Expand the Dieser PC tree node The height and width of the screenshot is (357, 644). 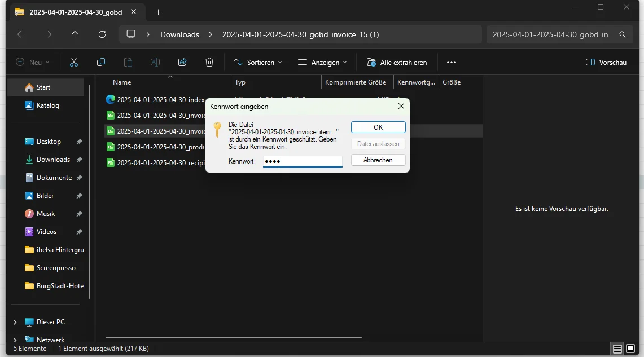point(15,322)
